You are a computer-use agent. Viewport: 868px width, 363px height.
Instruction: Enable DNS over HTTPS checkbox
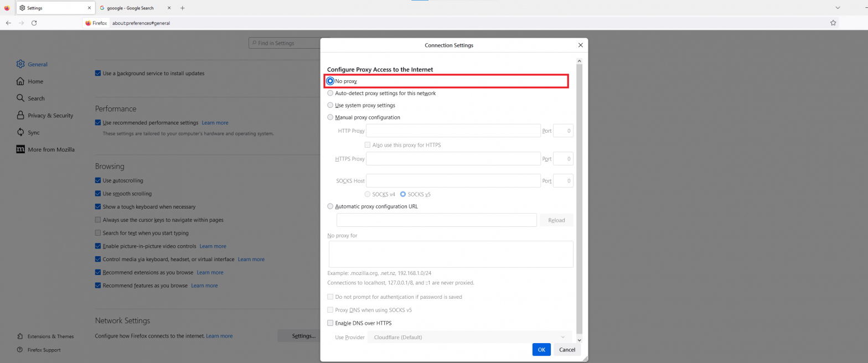pyautogui.click(x=330, y=323)
